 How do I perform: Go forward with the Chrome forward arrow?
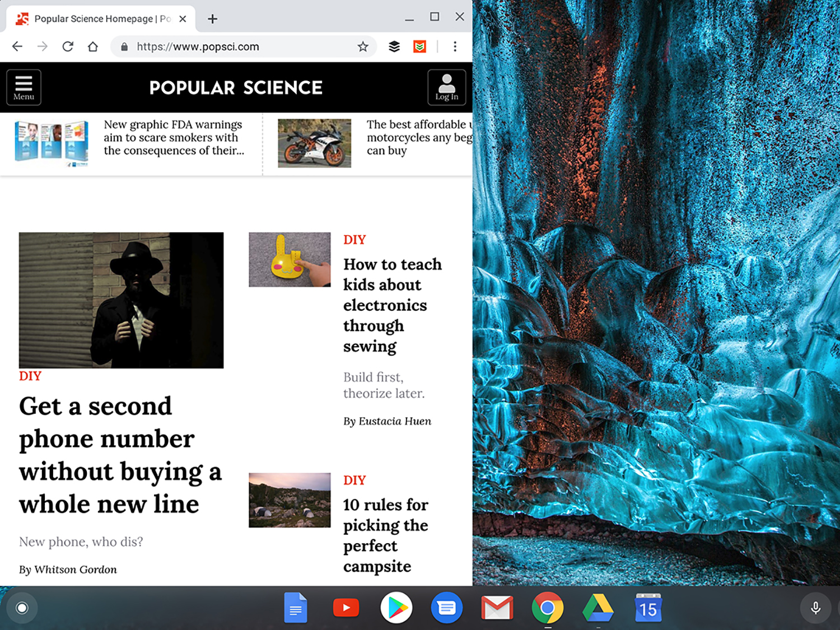[43, 46]
